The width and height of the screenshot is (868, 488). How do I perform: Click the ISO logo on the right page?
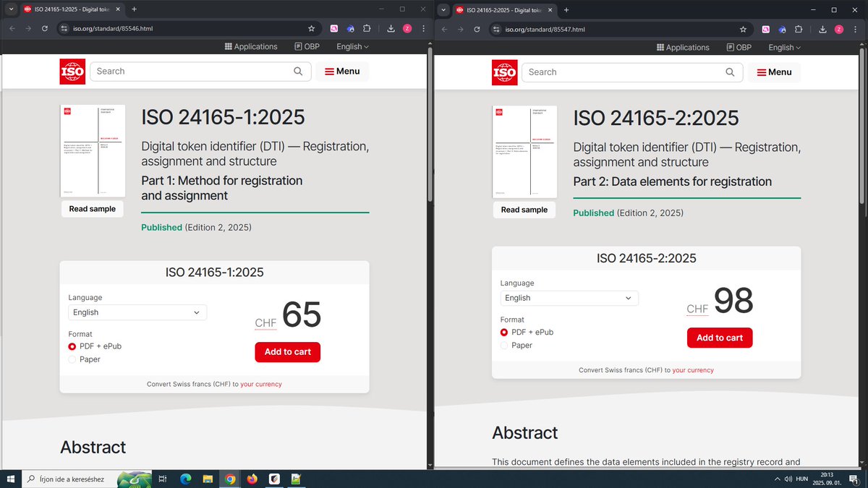(504, 72)
